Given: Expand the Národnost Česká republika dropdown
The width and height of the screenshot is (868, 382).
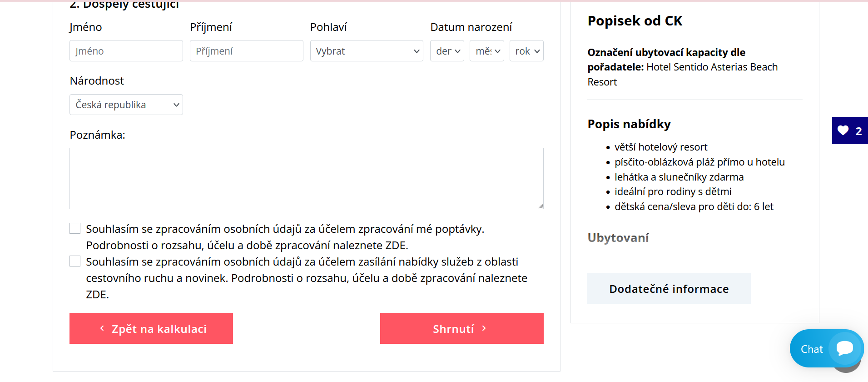Looking at the screenshot, I should click(126, 105).
